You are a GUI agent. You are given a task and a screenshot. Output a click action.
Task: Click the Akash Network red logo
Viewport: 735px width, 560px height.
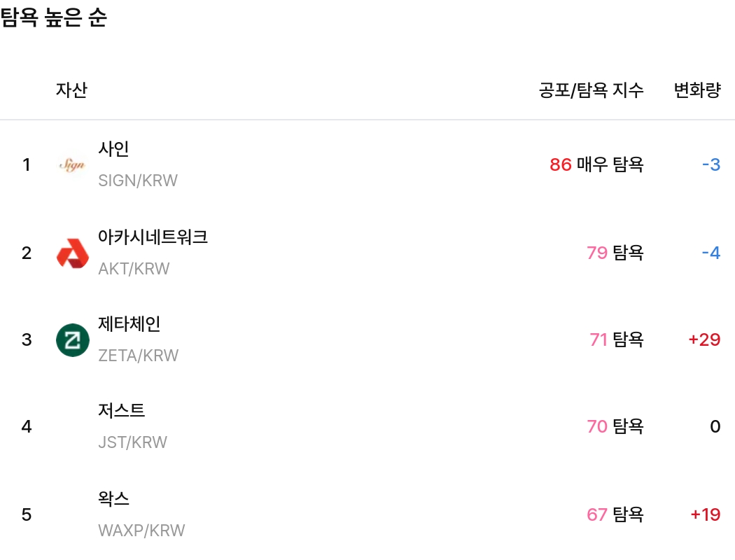pyautogui.click(x=72, y=253)
